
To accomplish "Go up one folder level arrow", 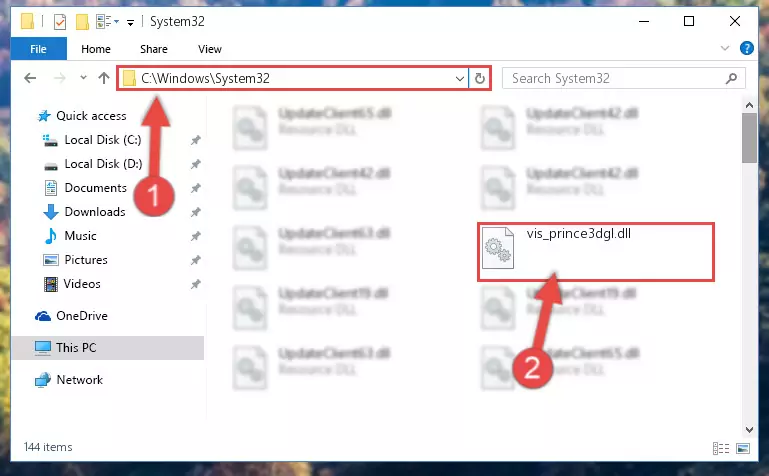I will 103,78.
